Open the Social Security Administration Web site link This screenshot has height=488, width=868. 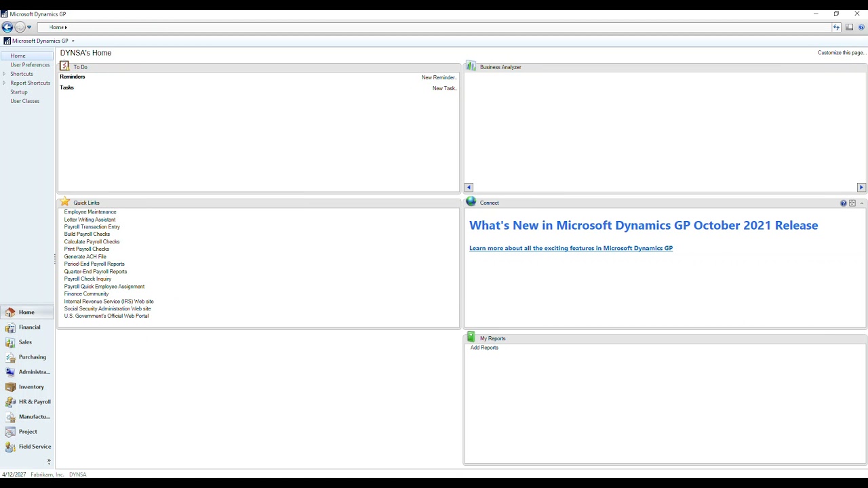tap(107, 309)
